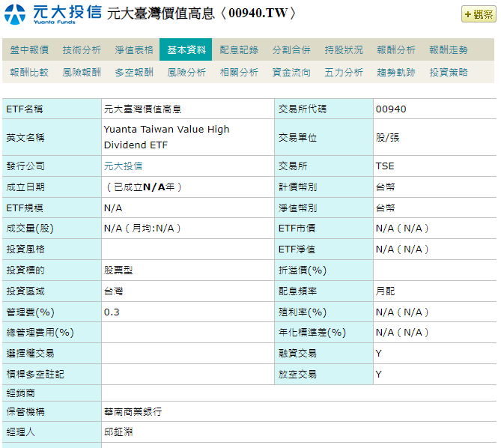The width and height of the screenshot is (501, 448).
Task: Go to the 資金流向 tab
Action: click(291, 73)
